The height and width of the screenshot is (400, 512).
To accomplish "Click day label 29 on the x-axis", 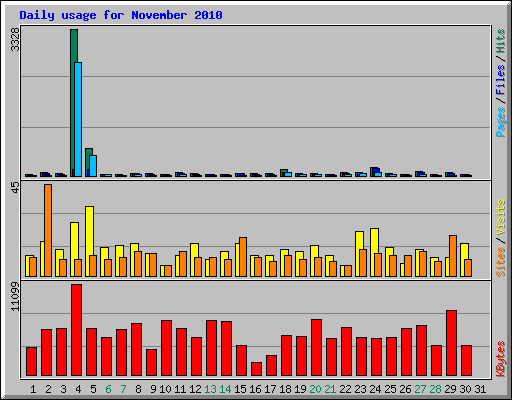I will (x=450, y=389).
